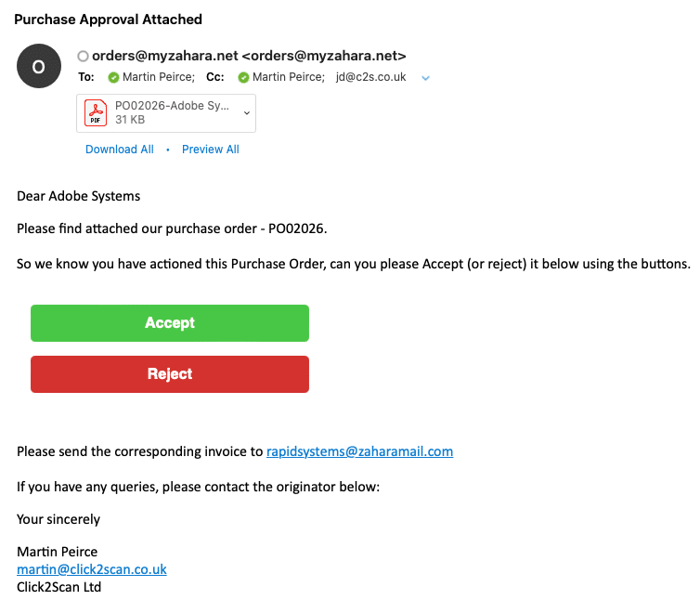This screenshot has height=613, width=700.
Task: Click the PO02026-Adobe Sy... attachment file name
Action: [172, 106]
